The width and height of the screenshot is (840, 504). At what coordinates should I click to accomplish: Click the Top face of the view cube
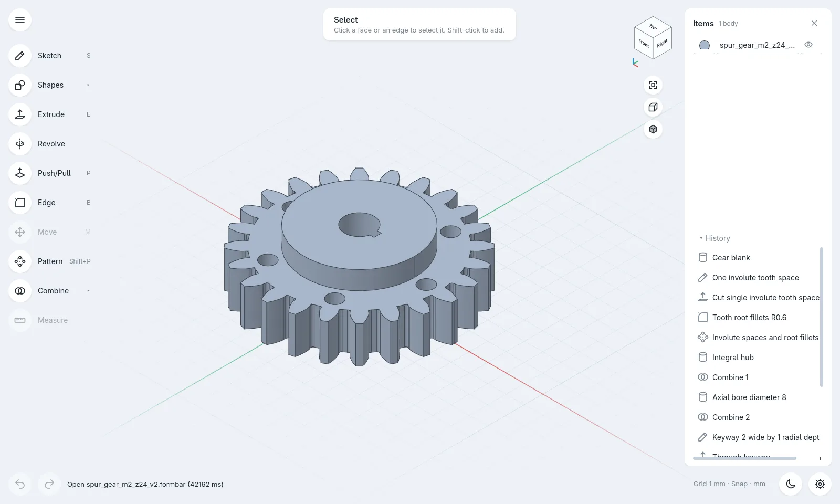(x=653, y=27)
